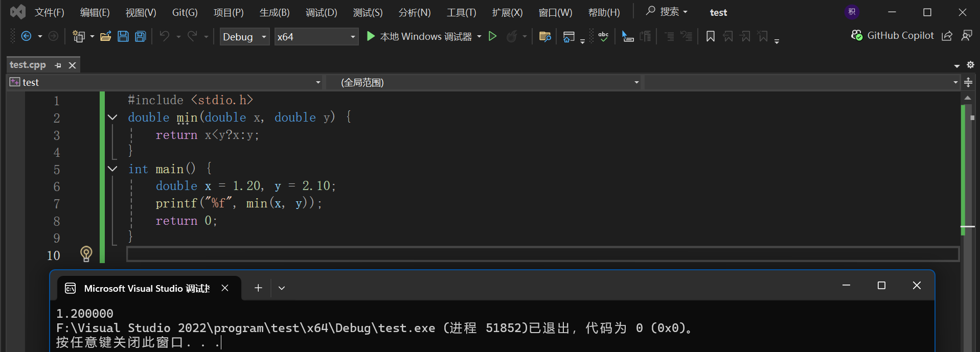This screenshot has width=980, height=352.
Task: Add a new console tab with plus
Action: 258,288
